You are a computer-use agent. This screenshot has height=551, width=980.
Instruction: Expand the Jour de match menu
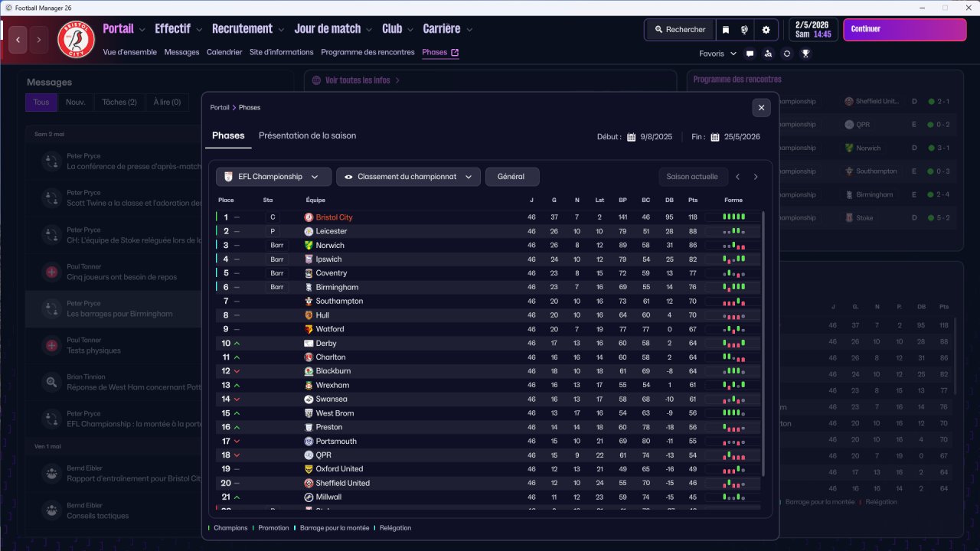334,29
